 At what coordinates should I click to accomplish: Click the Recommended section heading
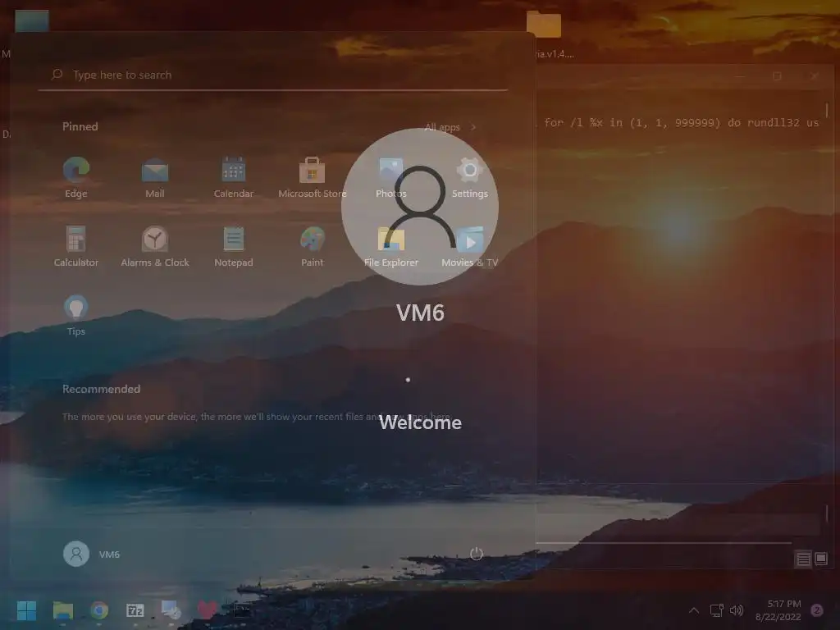click(x=101, y=389)
